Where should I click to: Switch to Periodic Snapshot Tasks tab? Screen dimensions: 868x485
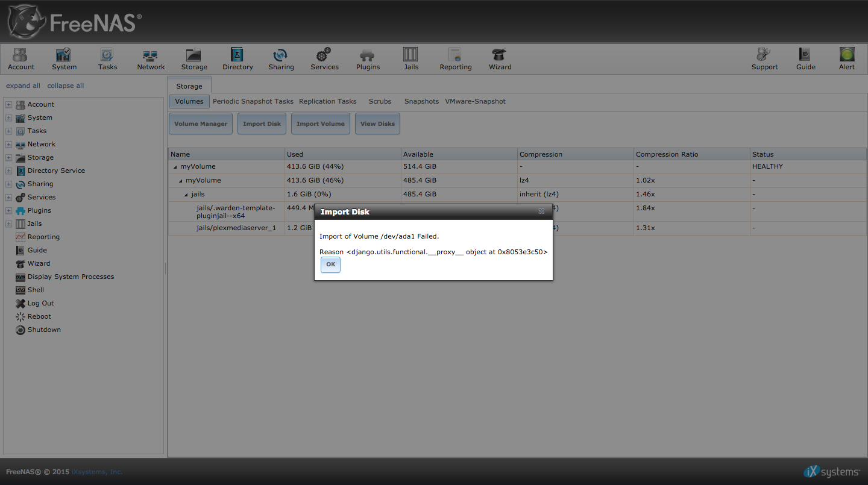click(x=253, y=101)
